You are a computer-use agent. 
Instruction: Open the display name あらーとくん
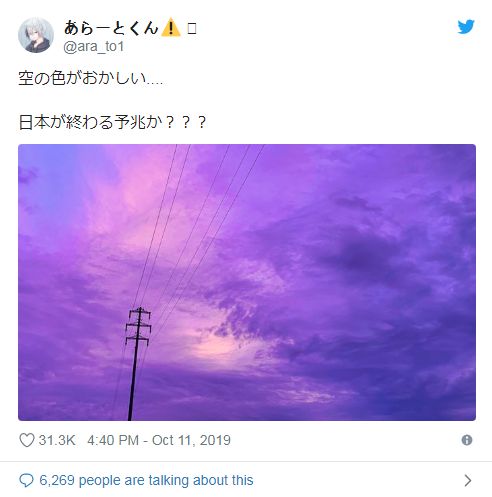[x=111, y=28]
